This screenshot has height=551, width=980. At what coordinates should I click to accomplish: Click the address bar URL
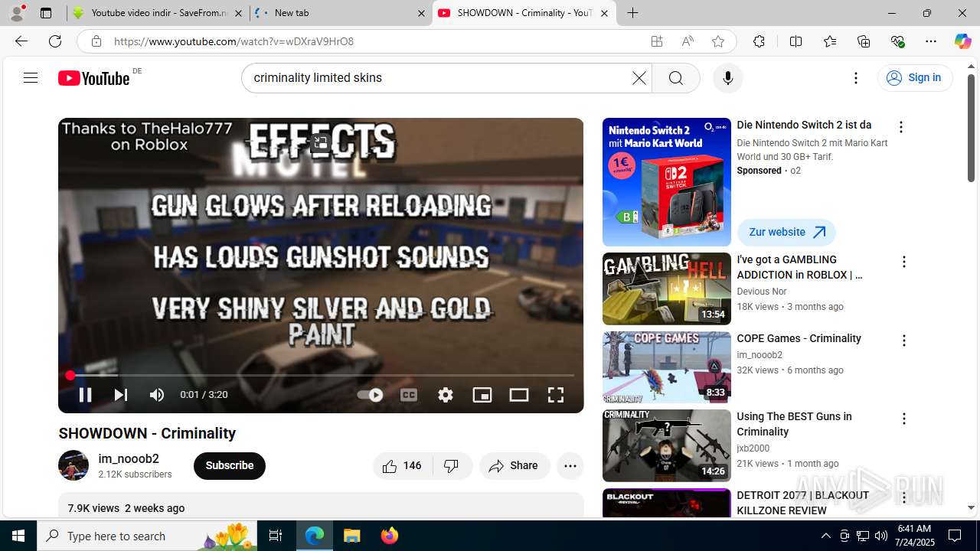coord(234,41)
